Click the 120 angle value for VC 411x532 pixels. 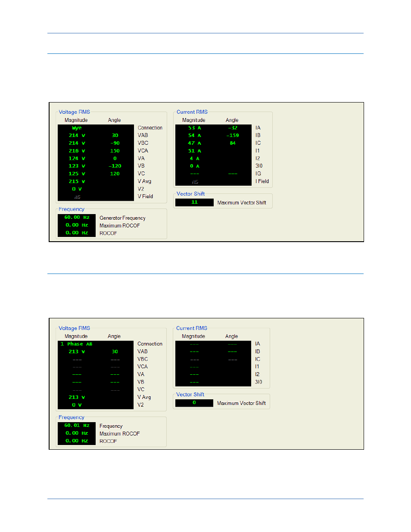pos(115,174)
